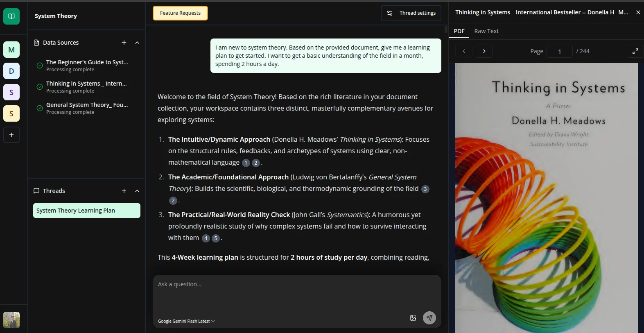Open citation 2 after 'mathematical language'
This screenshot has width=644, height=333.
[x=256, y=163]
